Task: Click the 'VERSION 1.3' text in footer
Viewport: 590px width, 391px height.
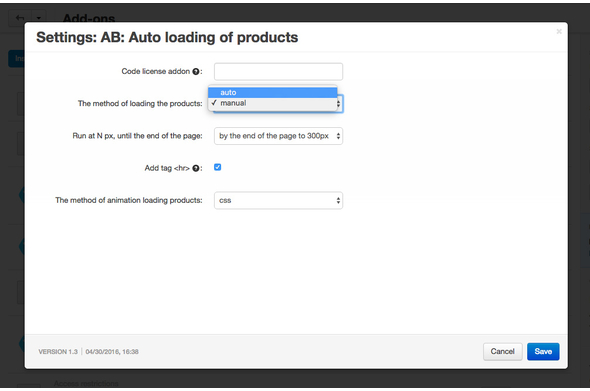Action: (x=58, y=351)
